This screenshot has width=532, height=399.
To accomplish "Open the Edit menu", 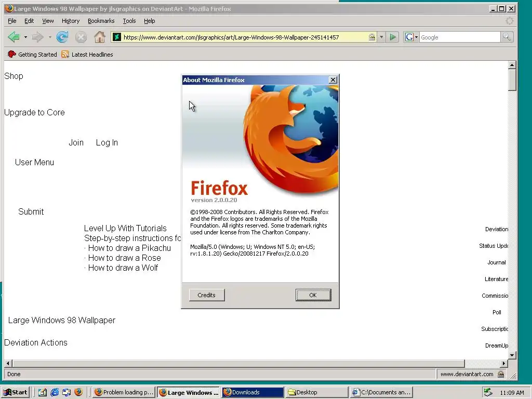I will click(x=29, y=21).
